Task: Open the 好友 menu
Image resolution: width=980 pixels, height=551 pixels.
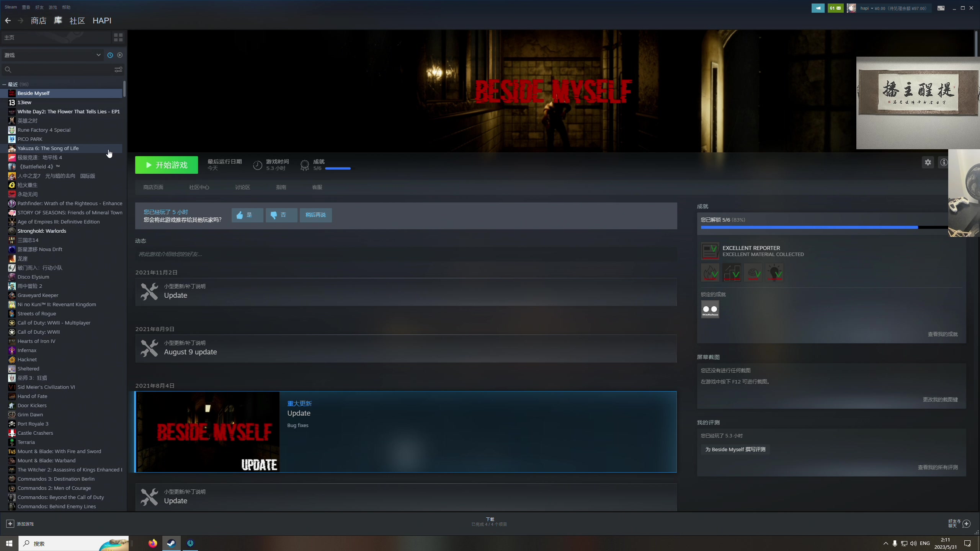Action: (x=39, y=7)
